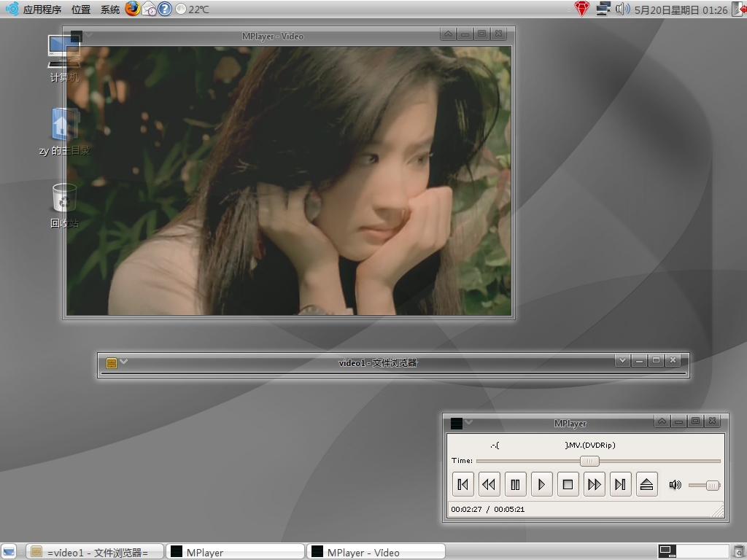Expand MPlayer - Video title dropdown arrow
The image size is (747, 560).
tap(88, 35)
